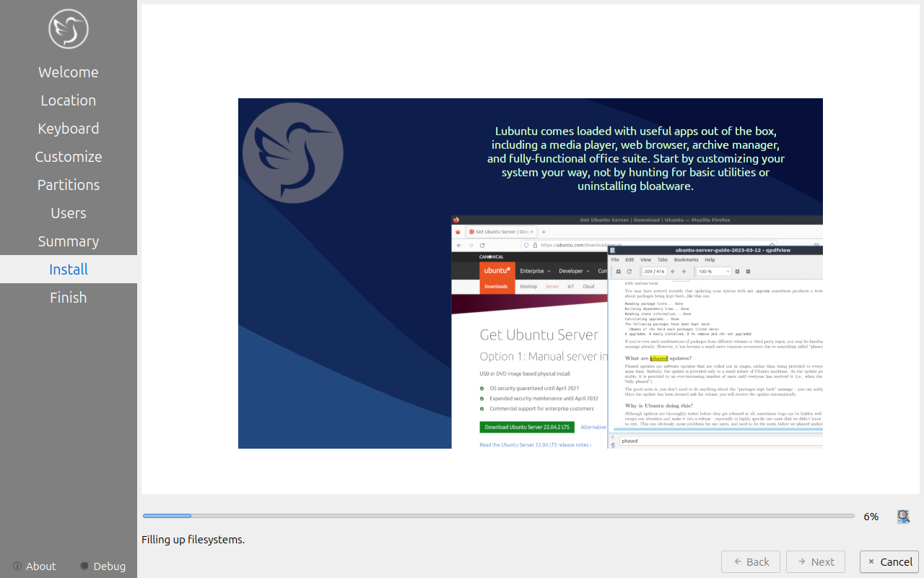Screen dimensions: 924x578
Task: Click the slideshow description about useful apps
Action: pos(636,158)
